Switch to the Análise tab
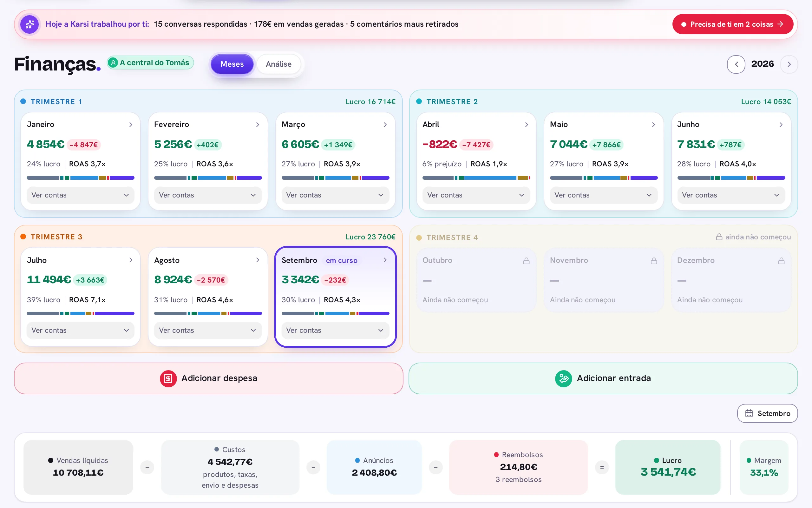 click(x=278, y=64)
